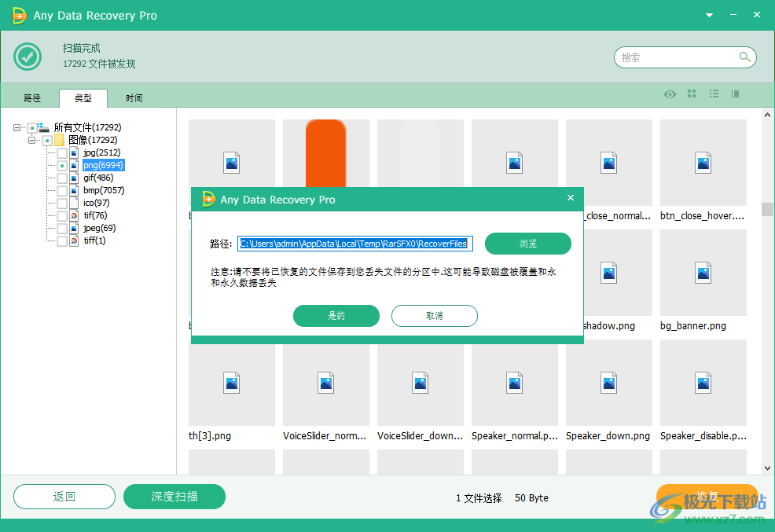Collapse the 所有文件(17292) tree node

(x=17, y=127)
